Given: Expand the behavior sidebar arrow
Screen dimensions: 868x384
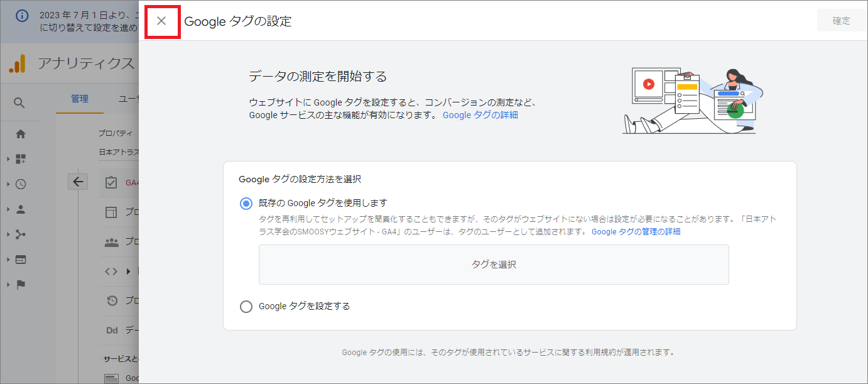Looking at the screenshot, I should pos(8,260).
